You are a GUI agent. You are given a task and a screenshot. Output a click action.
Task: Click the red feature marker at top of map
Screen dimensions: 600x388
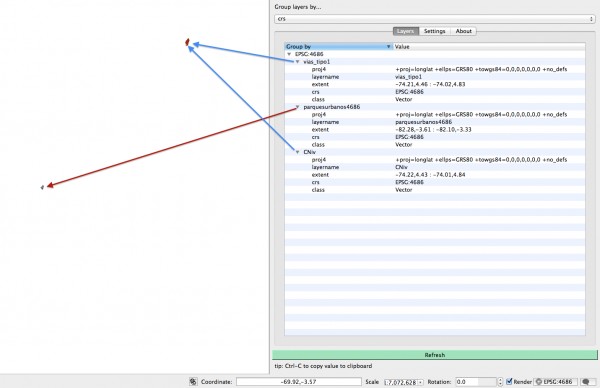(187, 42)
